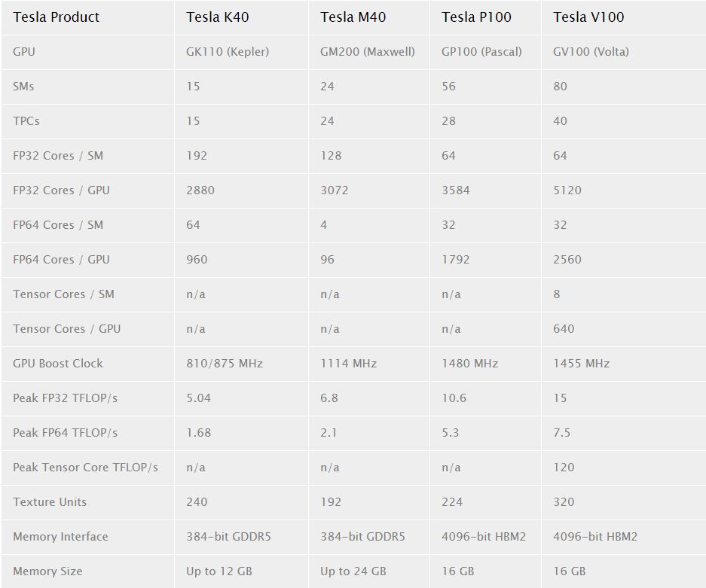The height and width of the screenshot is (588, 706).
Task: Click the Up to 24 GB cell
Action: coord(353,571)
